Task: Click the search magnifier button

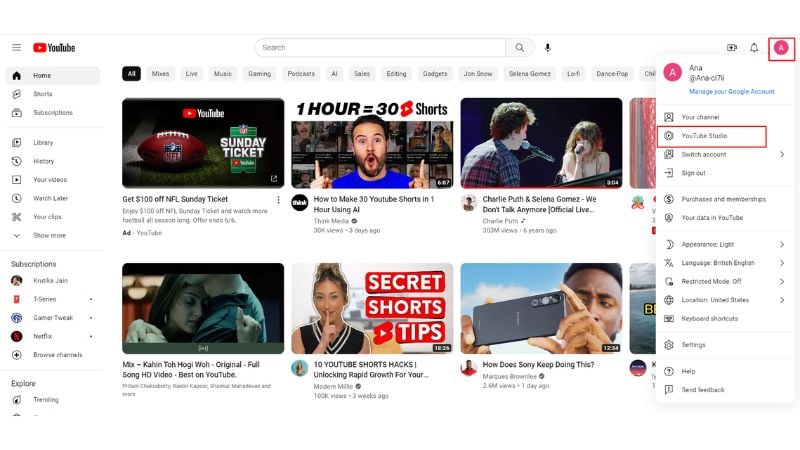Action: [519, 47]
